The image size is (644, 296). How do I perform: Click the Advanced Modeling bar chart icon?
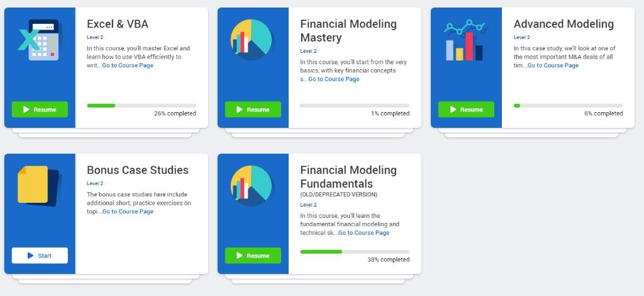(464, 42)
